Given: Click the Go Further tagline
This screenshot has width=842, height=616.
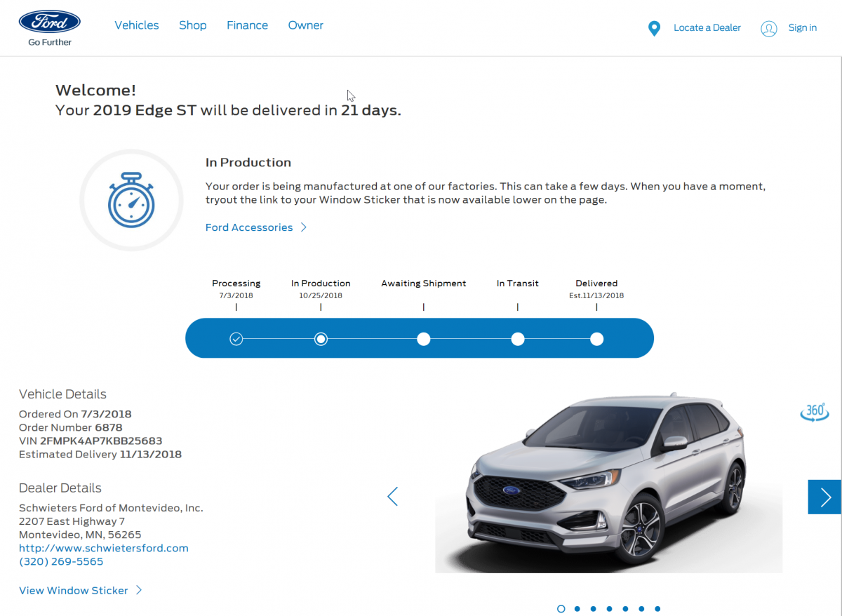Looking at the screenshot, I should point(50,42).
